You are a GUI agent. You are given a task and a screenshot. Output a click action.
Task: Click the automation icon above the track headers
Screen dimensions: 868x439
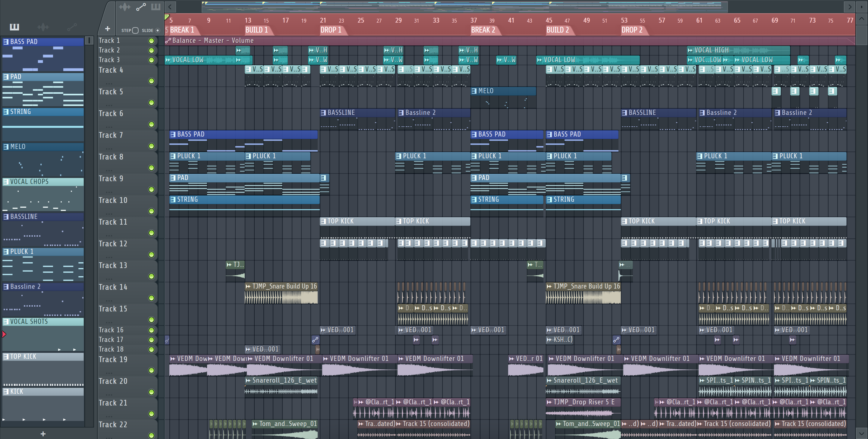141,7
